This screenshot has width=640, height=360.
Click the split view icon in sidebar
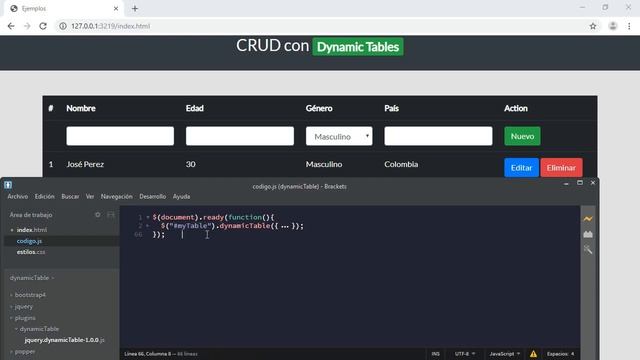tap(111, 215)
